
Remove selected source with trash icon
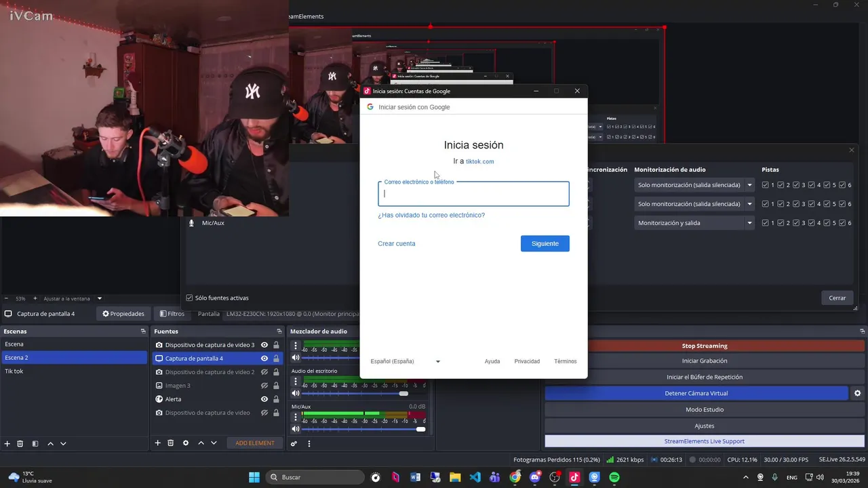(171, 443)
